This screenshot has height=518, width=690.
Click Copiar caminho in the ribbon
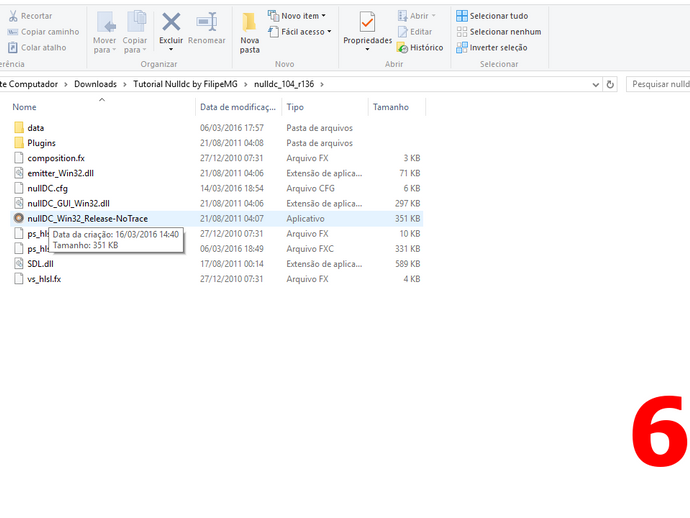click(x=43, y=32)
